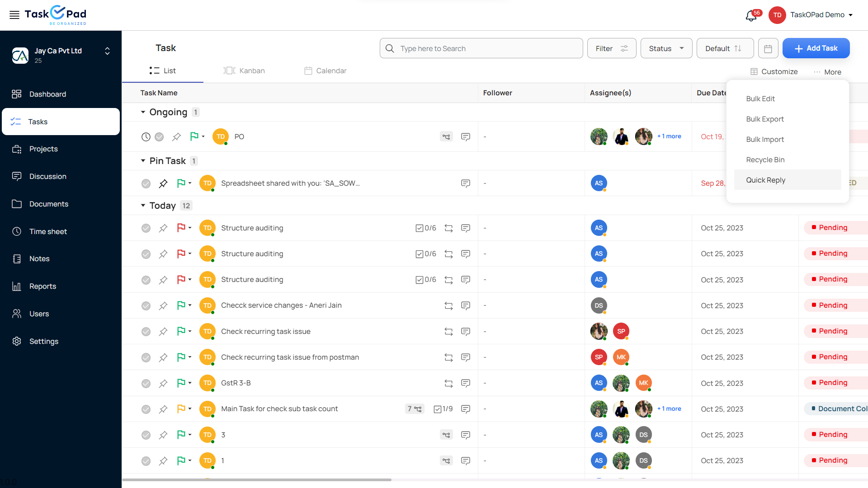Open the Status dropdown
Screen dimensions: 868x488
coord(666,48)
